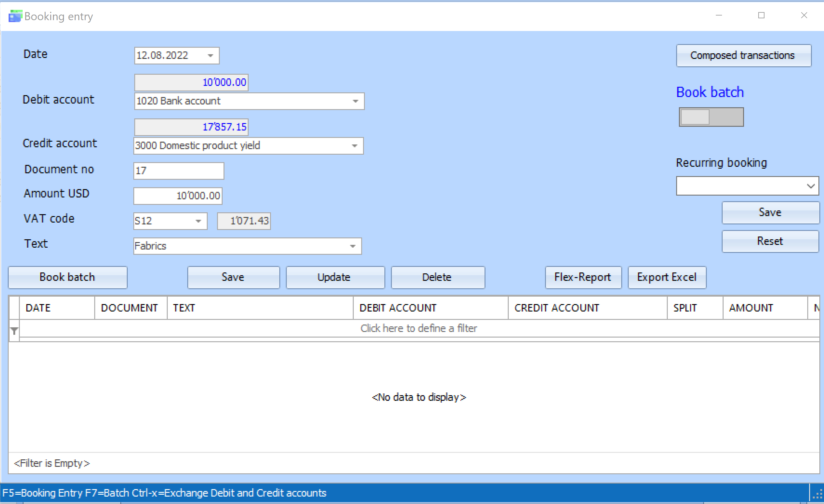Click the grid filter funnel icon
The image size is (824, 504).
coord(14,331)
